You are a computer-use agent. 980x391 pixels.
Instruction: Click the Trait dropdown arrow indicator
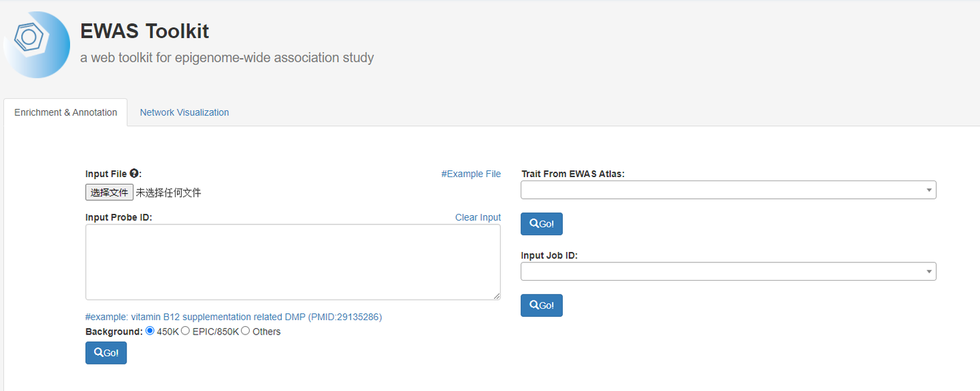coord(929,190)
